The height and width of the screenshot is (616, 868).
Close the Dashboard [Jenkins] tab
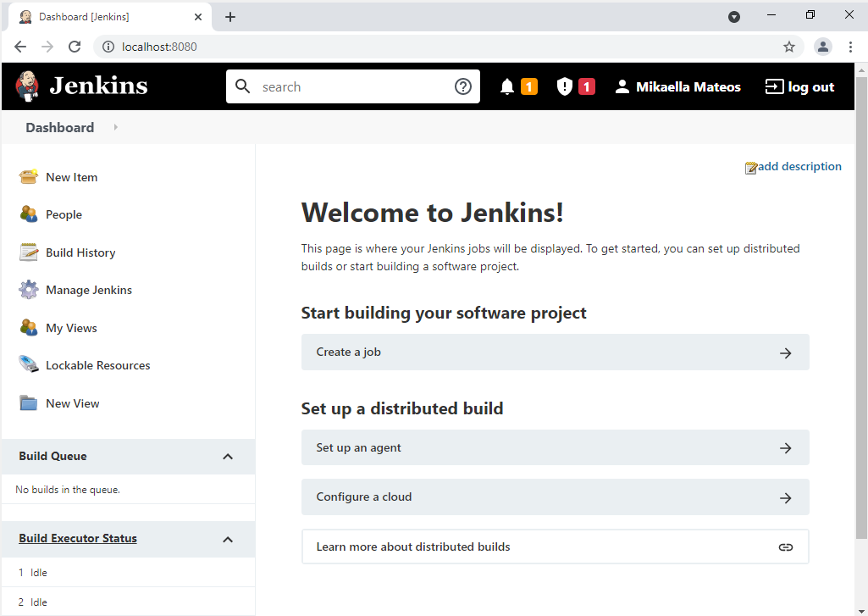[x=197, y=17]
